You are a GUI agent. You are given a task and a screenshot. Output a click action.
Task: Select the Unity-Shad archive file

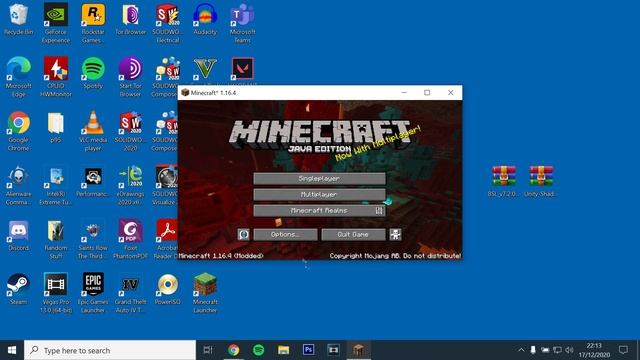tap(541, 182)
